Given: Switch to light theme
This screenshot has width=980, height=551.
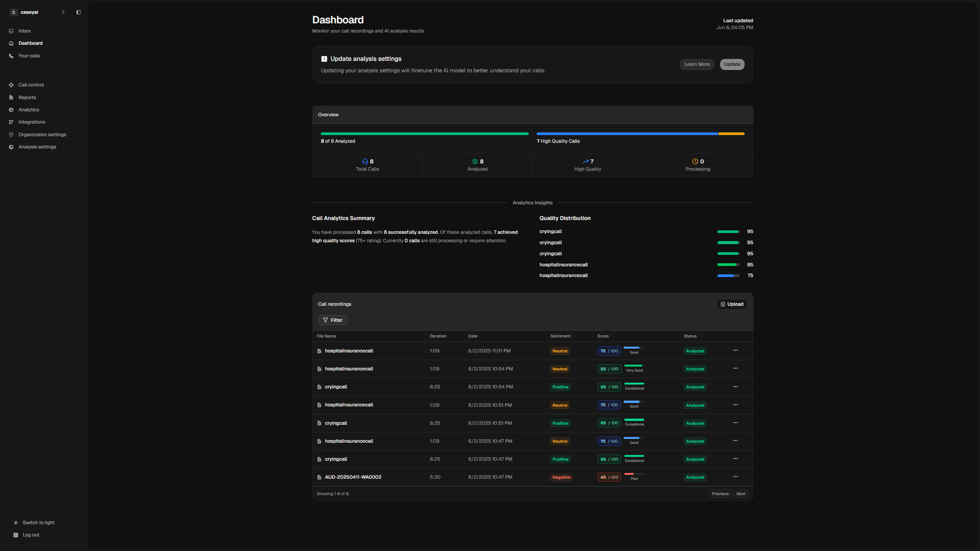Looking at the screenshot, I should (38, 523).
